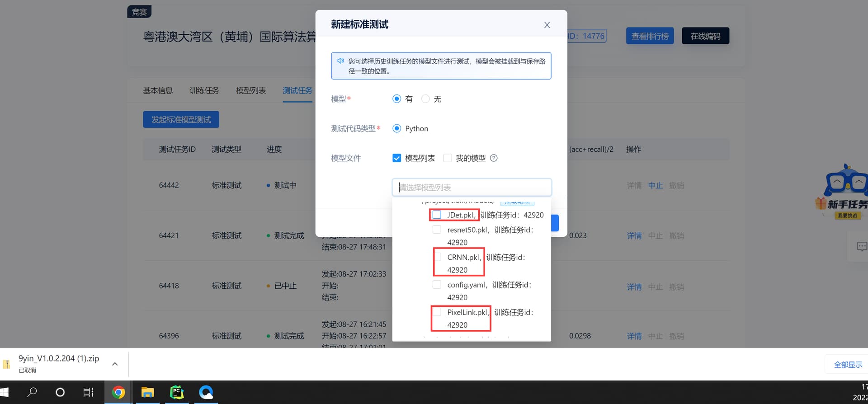Open the 模型列表 tab
The image size is (868, 404).
251,91
